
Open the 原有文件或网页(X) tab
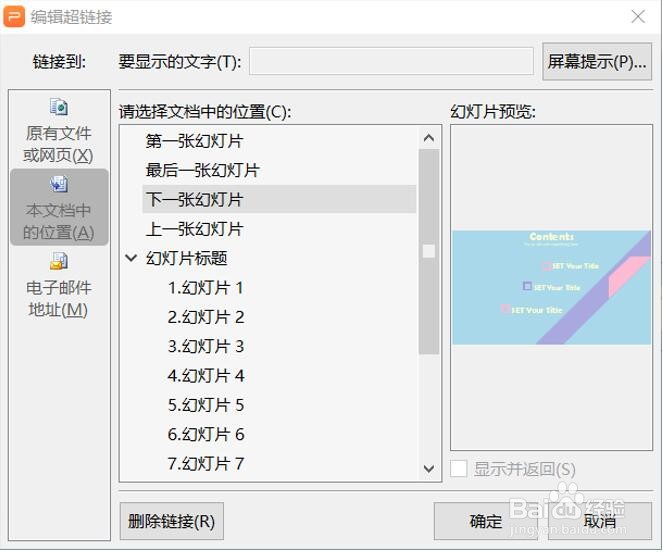tap(59, 131)
